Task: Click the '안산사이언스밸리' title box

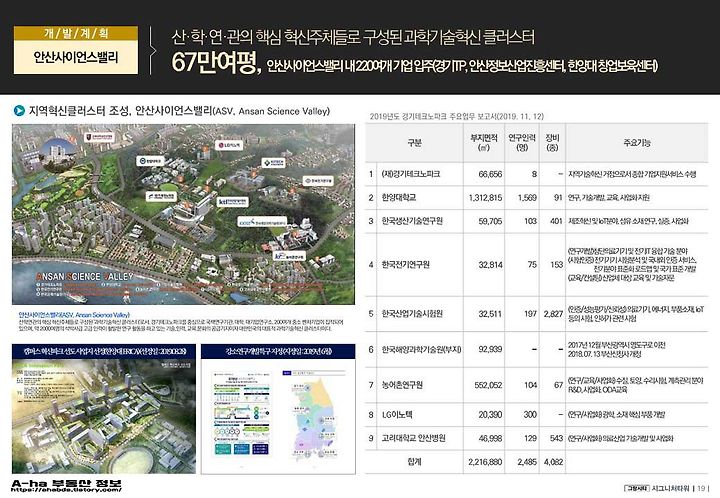Action: point(76,57)
